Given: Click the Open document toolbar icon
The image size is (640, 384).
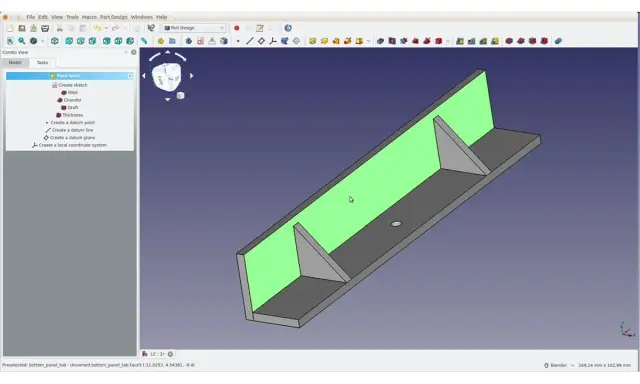Looking at the screenshot, I should [x=22, y=28].
